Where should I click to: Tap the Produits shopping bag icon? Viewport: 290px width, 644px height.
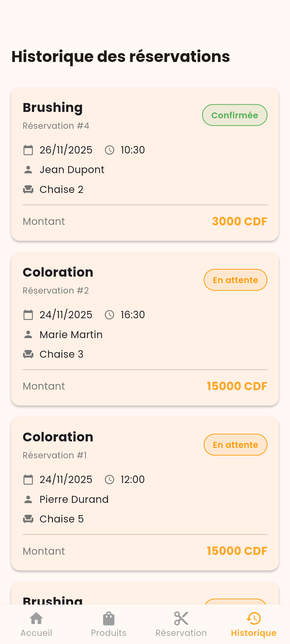click(109, 619)
